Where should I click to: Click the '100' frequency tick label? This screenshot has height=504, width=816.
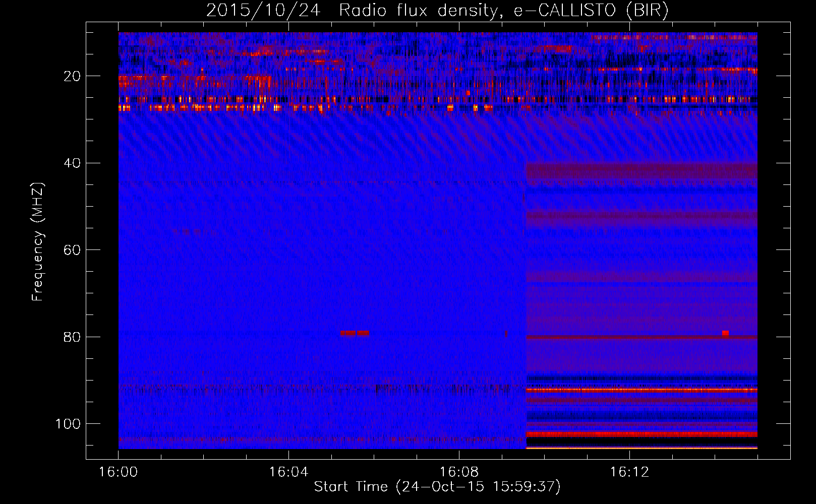pos(68,424)
